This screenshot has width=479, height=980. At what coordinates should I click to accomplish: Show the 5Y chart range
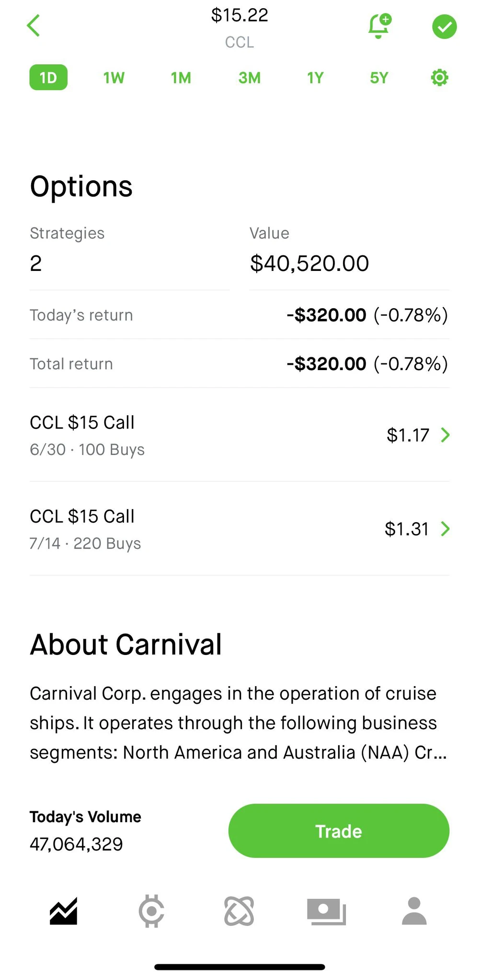click(x=379, y=78)
